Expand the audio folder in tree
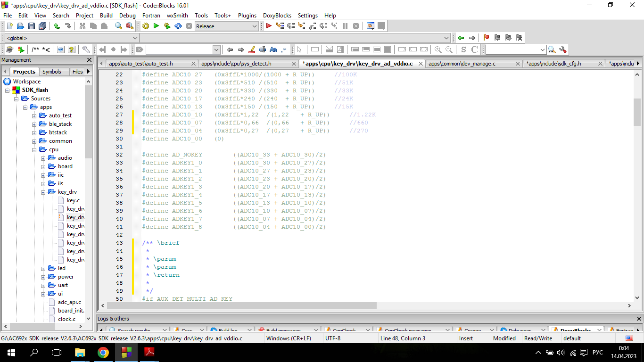Viewport: 644px width, 362px height. [43, 158]
